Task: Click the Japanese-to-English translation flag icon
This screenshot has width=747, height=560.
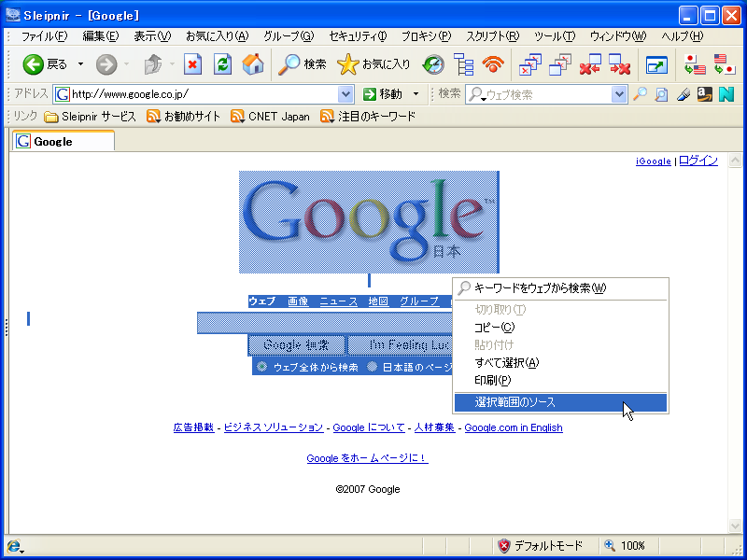Action: (695, 64)
